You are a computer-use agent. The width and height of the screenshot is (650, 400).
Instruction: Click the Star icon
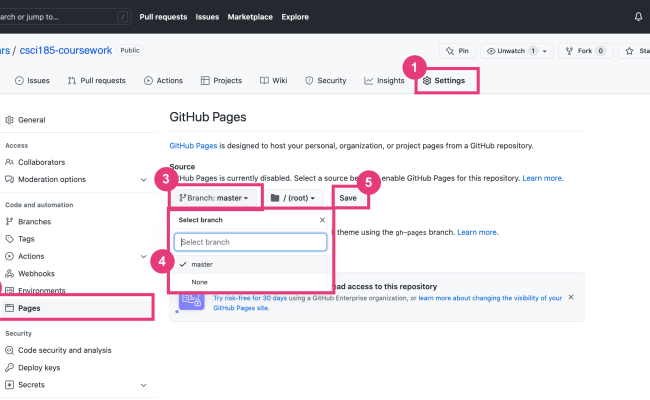point(629,51)
